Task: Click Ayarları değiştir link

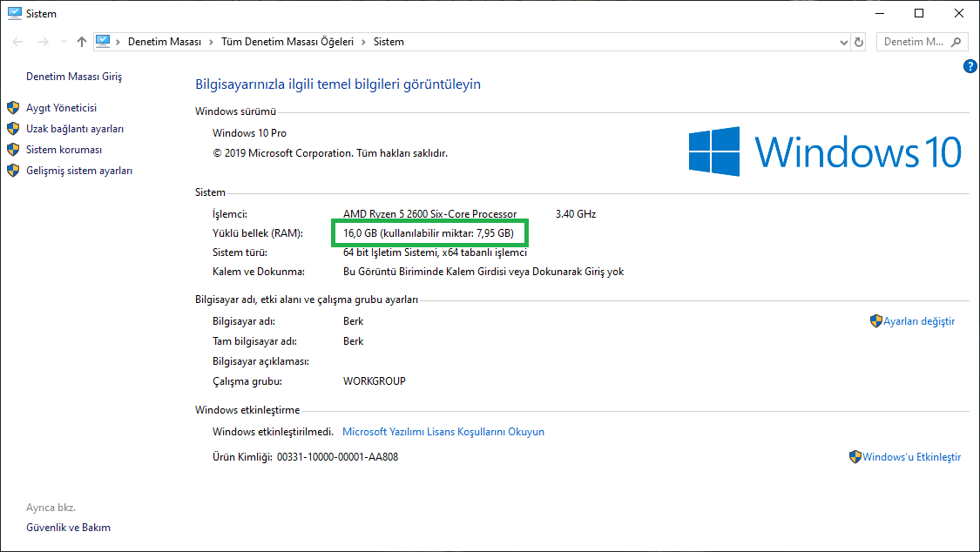Action: (919, 321)
